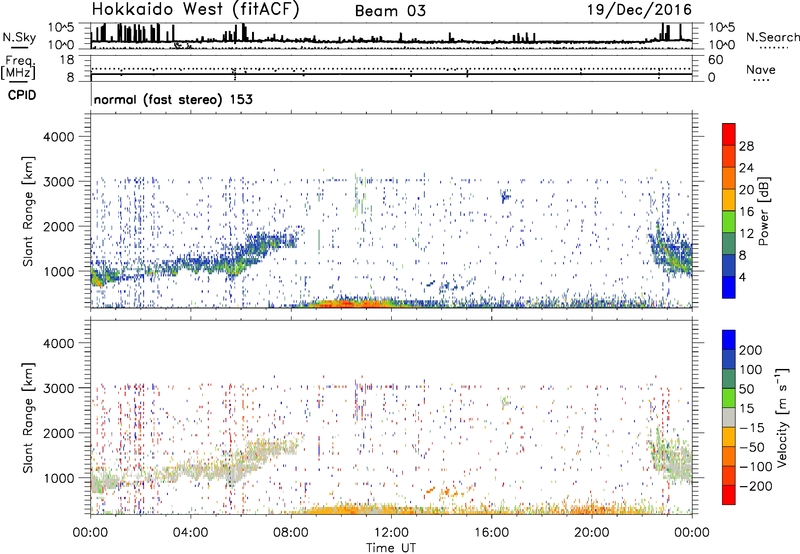The width and height of the screenshot is (800, 554).
Task: Click the '-100' velocity colorbar label
Action: (756, 467)
